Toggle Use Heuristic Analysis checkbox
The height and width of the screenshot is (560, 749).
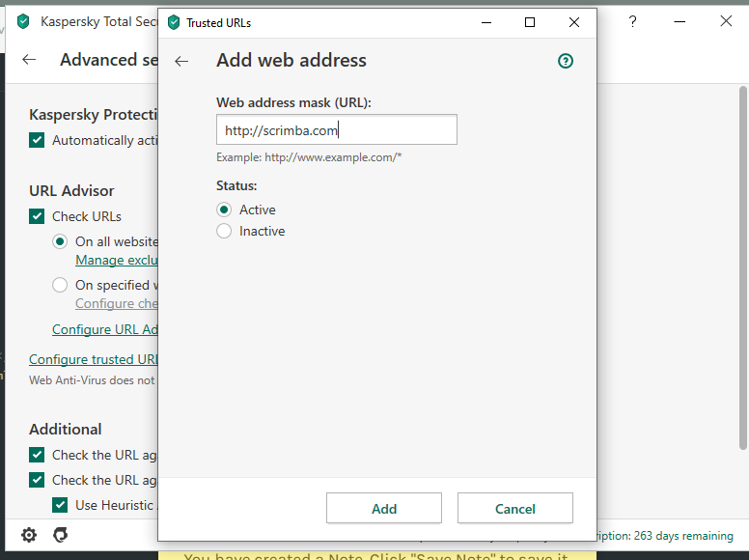(x=60, y=505)
